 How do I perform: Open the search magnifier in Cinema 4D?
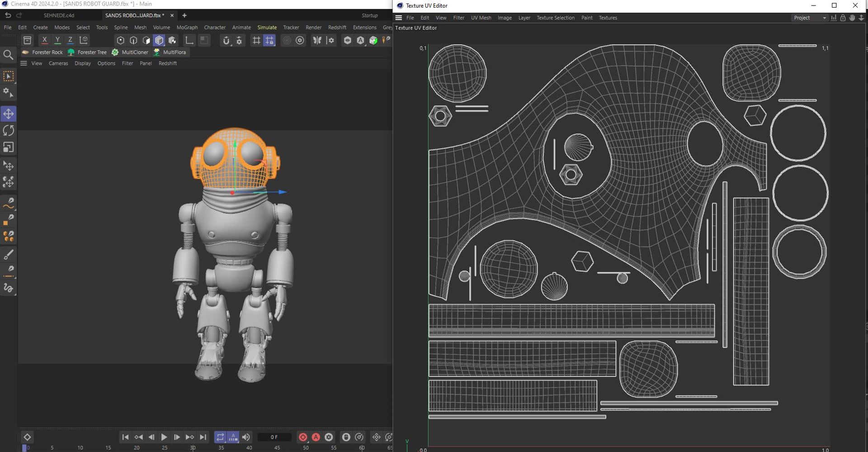coord(8,55)
